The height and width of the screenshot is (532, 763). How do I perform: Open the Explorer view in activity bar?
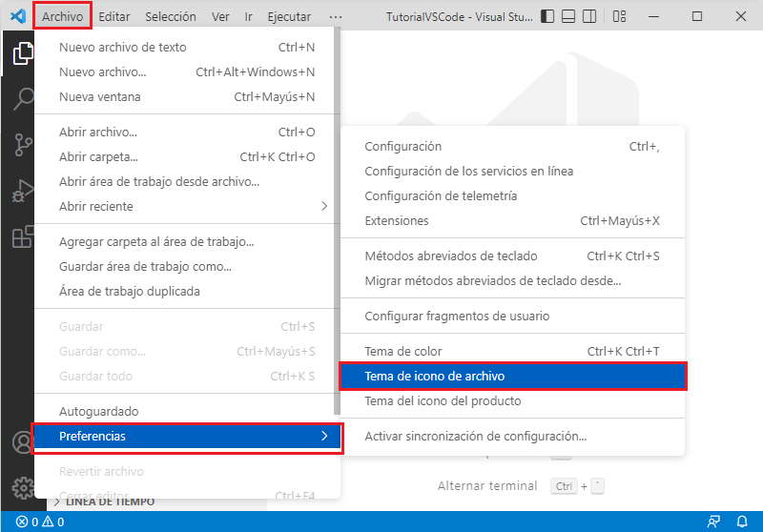22,53
